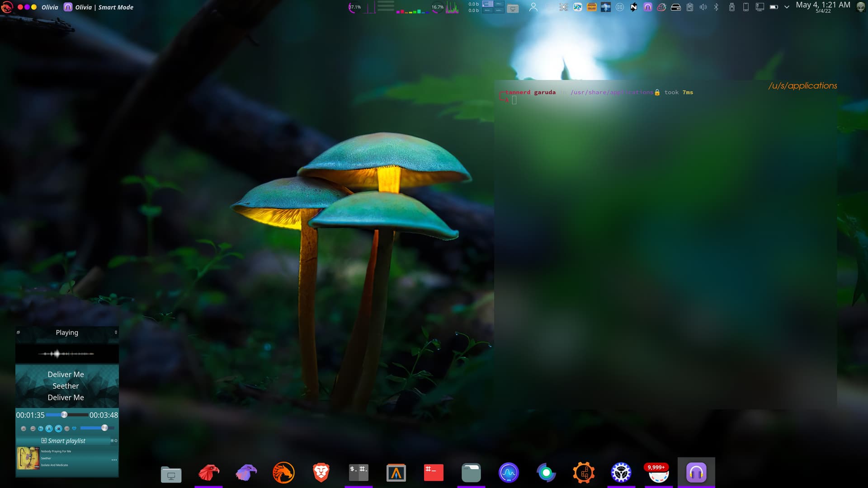Open the app with 9,999+ badge in dock

[658, 473]
